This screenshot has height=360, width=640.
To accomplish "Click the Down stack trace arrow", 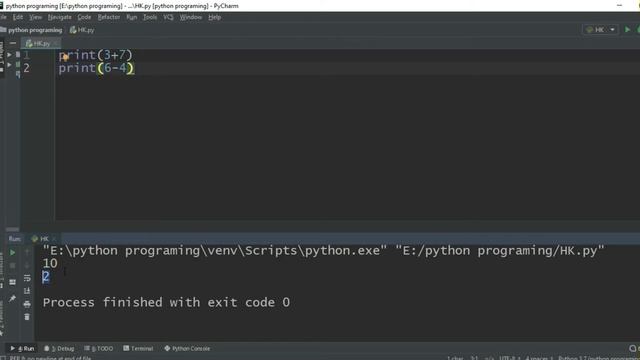I will click(x=27, y=266).
